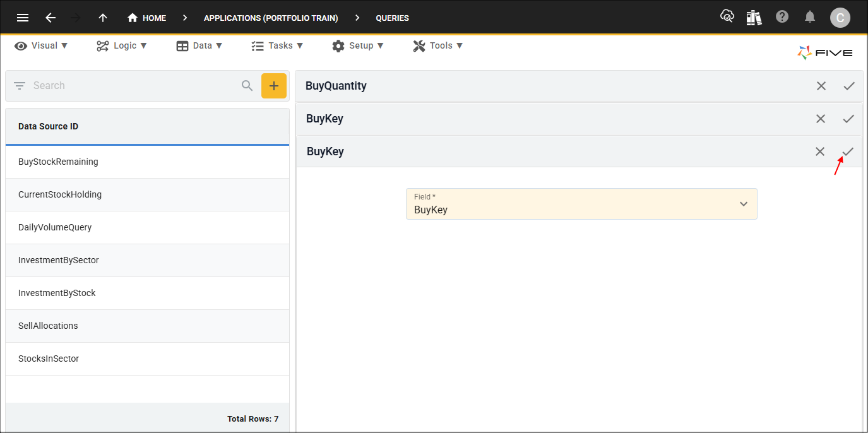Open the help question mark icon
This screenshot has width=868, height=433.
coord(782,17)
